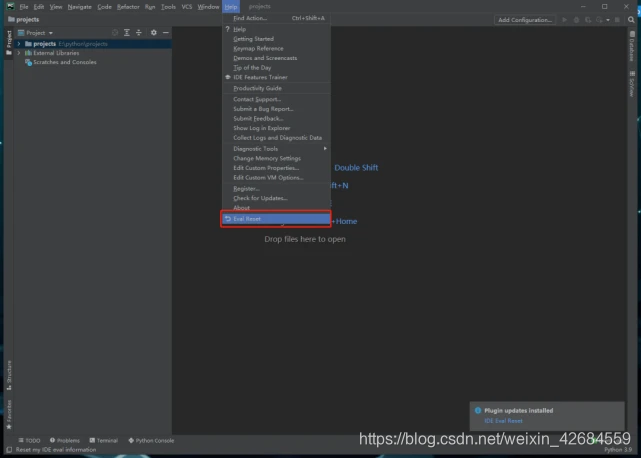
Task: Select Submit a Bug Report menu item
Action: pos(276,109)
